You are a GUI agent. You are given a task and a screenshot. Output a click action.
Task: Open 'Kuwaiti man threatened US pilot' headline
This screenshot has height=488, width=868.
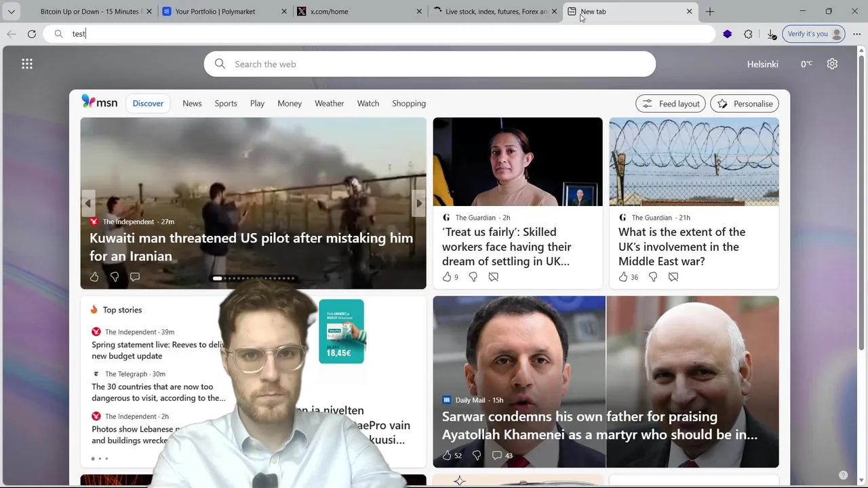[x=251, y=247]
